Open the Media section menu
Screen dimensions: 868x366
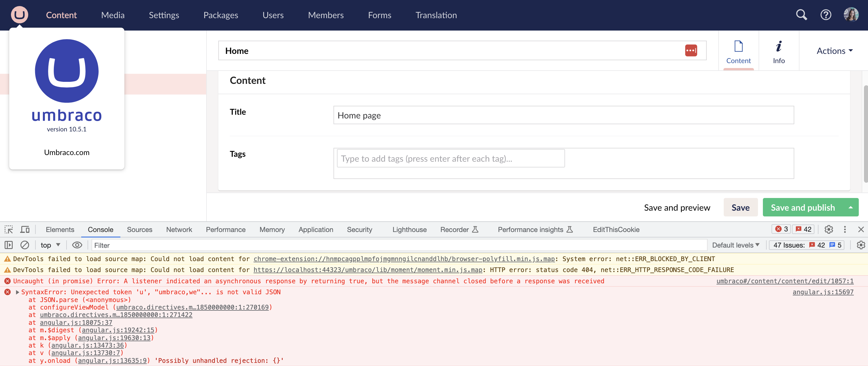113,15
